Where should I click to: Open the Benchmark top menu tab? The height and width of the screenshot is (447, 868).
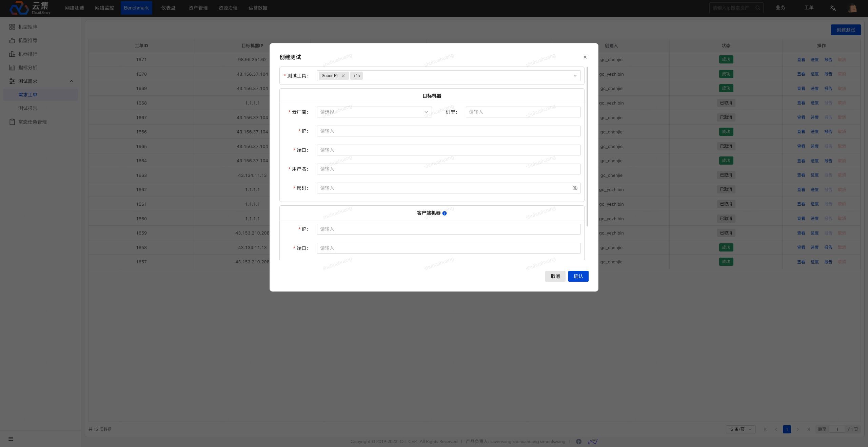[x=136, y=8]
